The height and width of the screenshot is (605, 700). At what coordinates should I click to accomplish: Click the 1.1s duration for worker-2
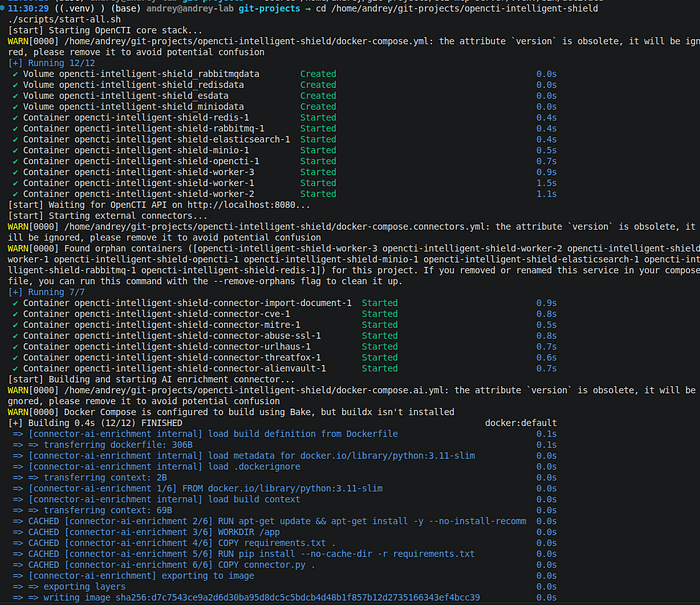coord(546,194)
